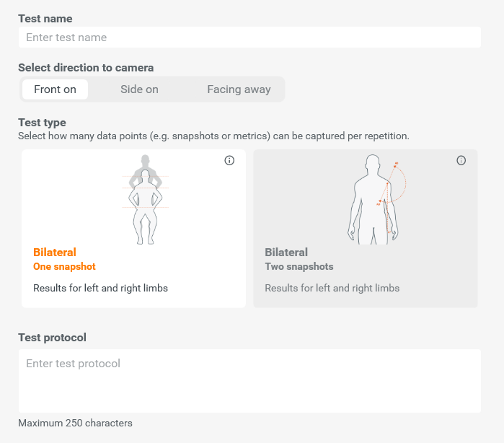Focus the Enter test name field
Image resolution: width=504 pixels, height=443 pixels.
(249, 38)
